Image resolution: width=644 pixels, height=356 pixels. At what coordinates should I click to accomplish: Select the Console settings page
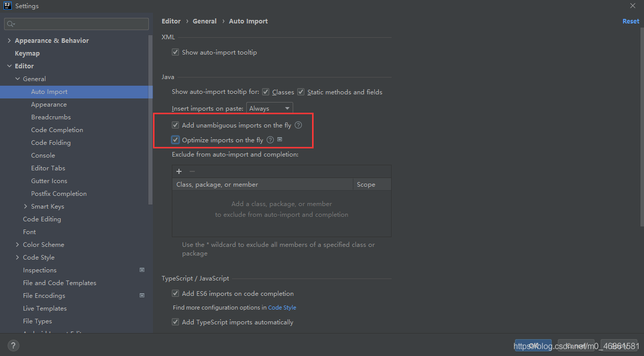(43, 155)
